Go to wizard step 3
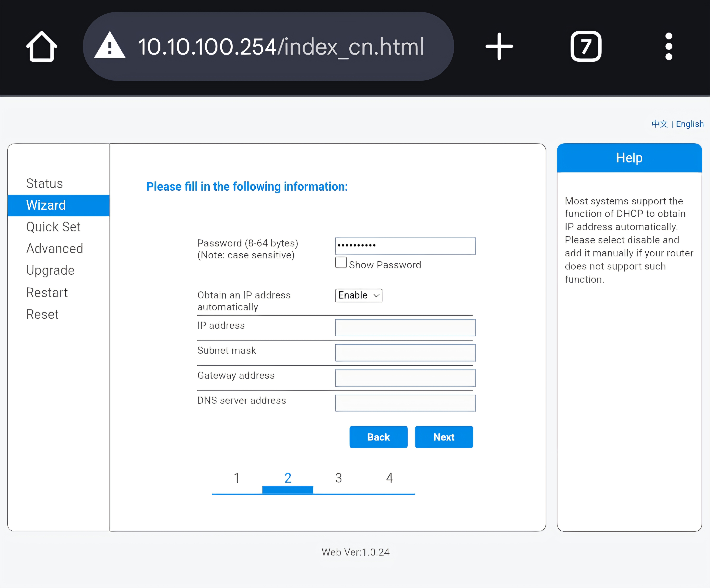This screenshot has height=588, width=710. [x=338, y=478]
